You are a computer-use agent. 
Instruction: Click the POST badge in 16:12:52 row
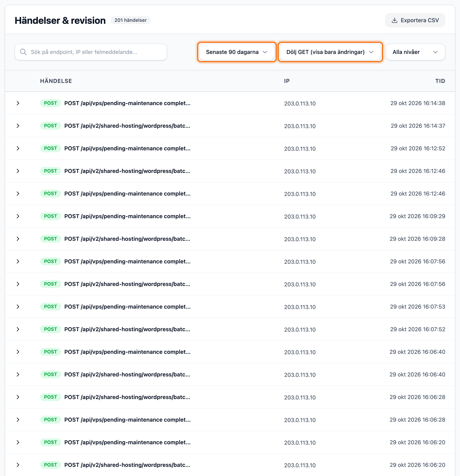click(51, 148)
